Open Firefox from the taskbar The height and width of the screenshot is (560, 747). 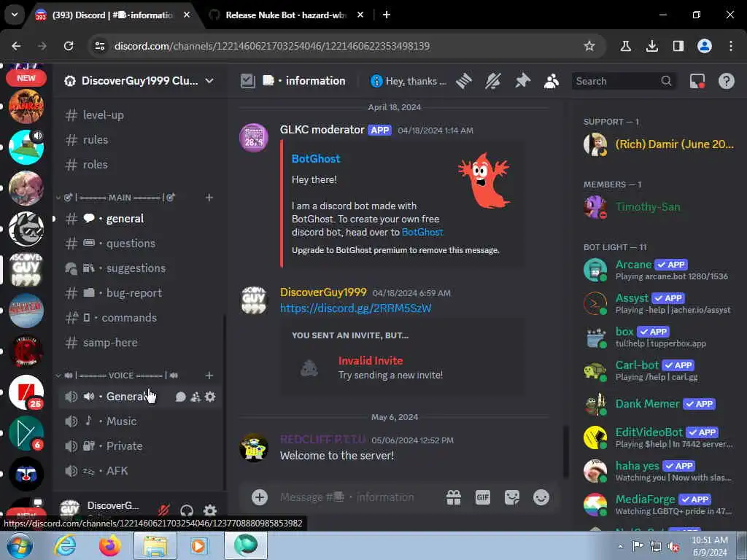(110, 545)
